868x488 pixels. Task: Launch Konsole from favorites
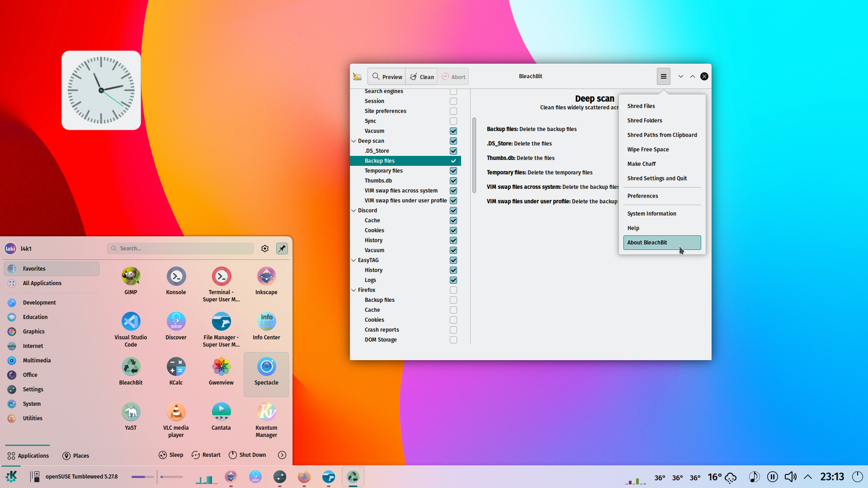pyautogui.click(x=176, y=281)
